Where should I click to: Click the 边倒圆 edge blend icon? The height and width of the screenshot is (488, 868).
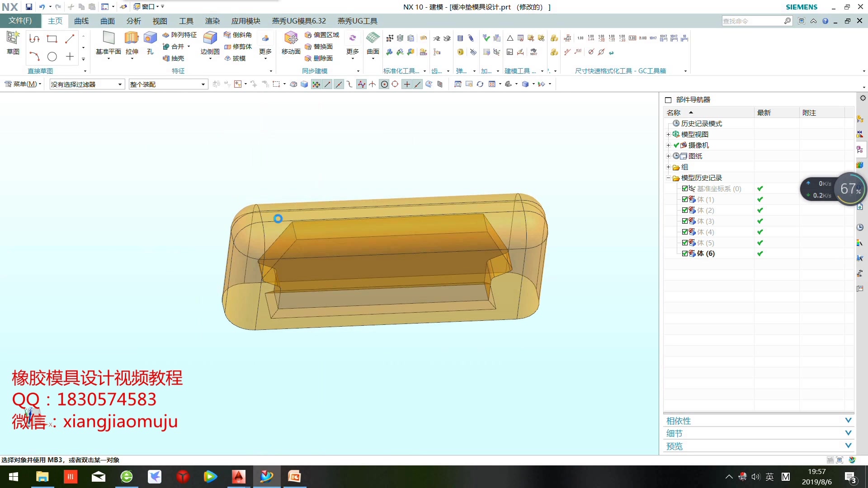pyautogui.click(x=210, y=39)
